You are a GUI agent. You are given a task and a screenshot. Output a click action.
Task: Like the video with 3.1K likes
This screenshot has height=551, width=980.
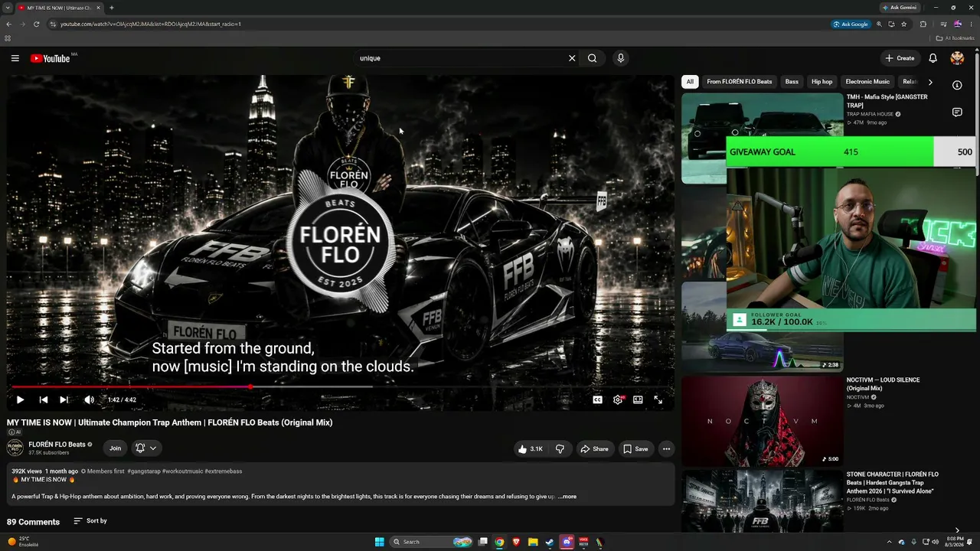[x=531, y=449]
